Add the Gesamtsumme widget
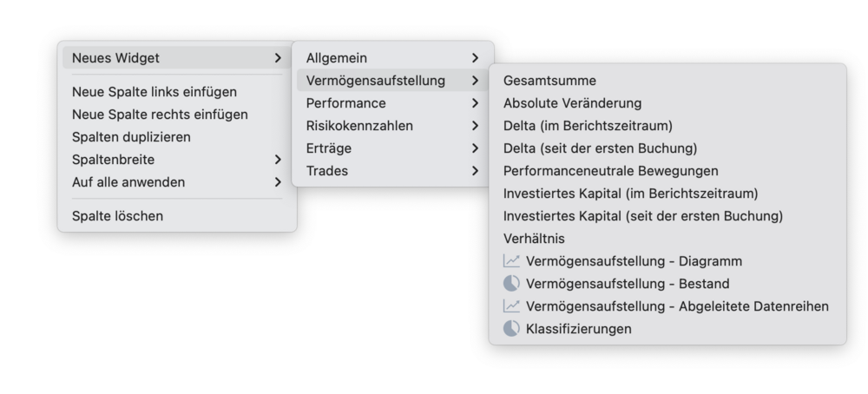This screenshot has width=868, height=394. click(549, 81)
